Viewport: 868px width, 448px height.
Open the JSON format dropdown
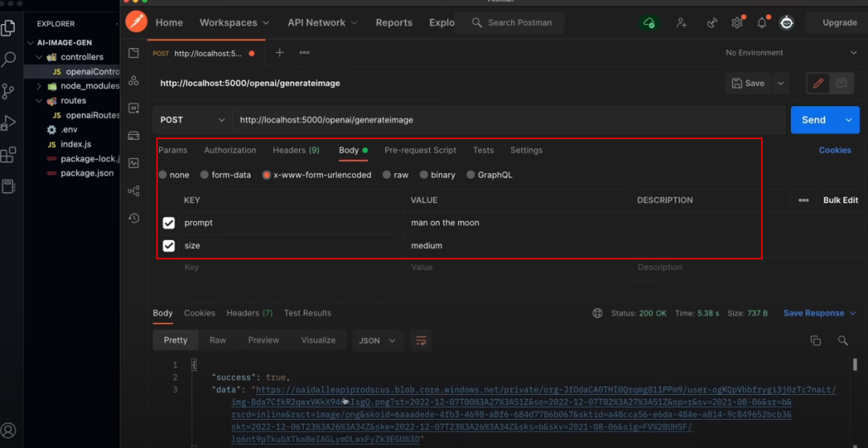(377, 340)
